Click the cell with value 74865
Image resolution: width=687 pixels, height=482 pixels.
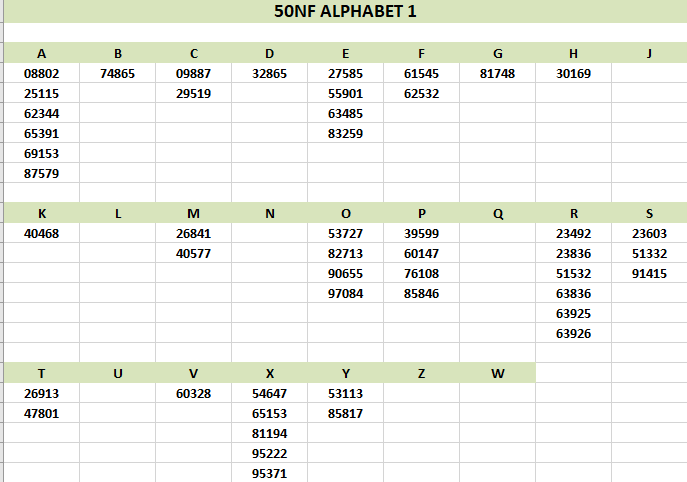click(x=118, y=73)
